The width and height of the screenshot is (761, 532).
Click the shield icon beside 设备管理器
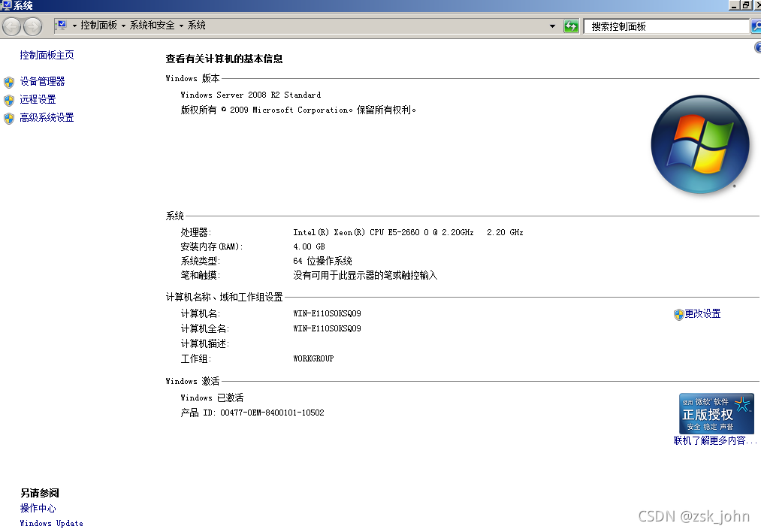pyautogui.click(x=9, y=82)
